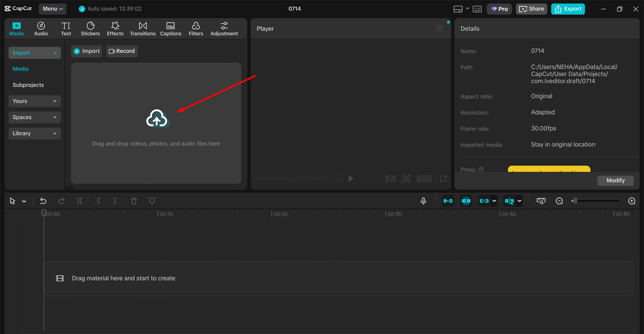The image size is (644, 334).
Task: Click the Split clip icon
Action: pos(79,201)
